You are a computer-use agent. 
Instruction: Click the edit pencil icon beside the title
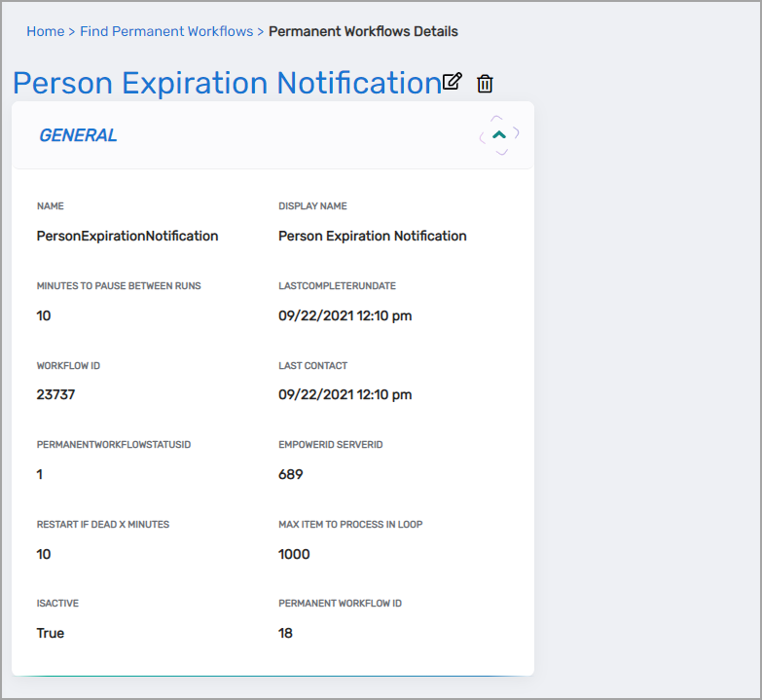tap(452, 81)
